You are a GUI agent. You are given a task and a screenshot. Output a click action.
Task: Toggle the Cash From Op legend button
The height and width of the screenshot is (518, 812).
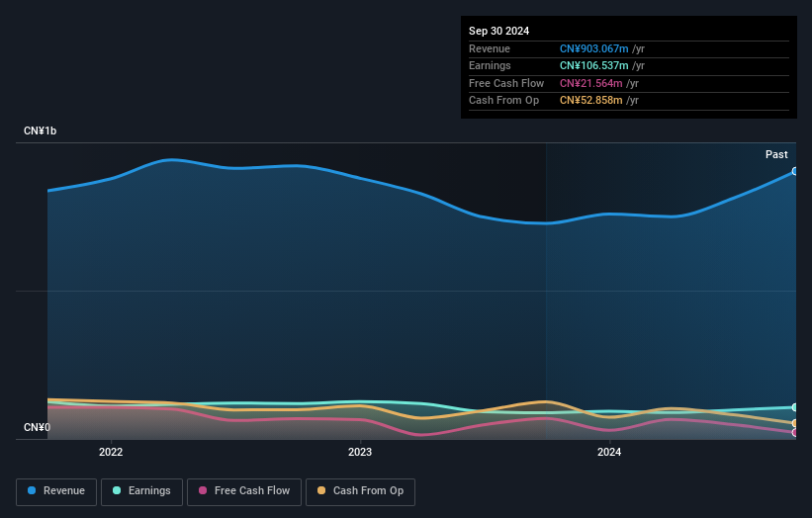pyautogui.click(x=360, y=491)
